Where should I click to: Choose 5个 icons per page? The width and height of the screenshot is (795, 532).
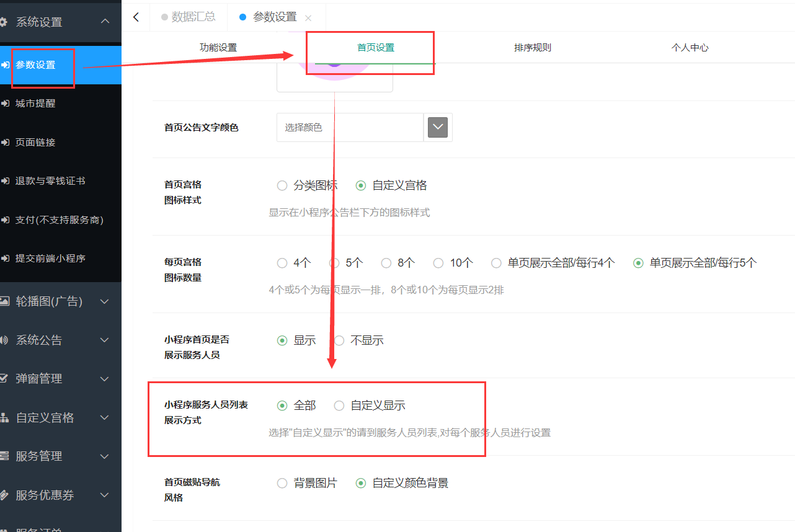334,263
